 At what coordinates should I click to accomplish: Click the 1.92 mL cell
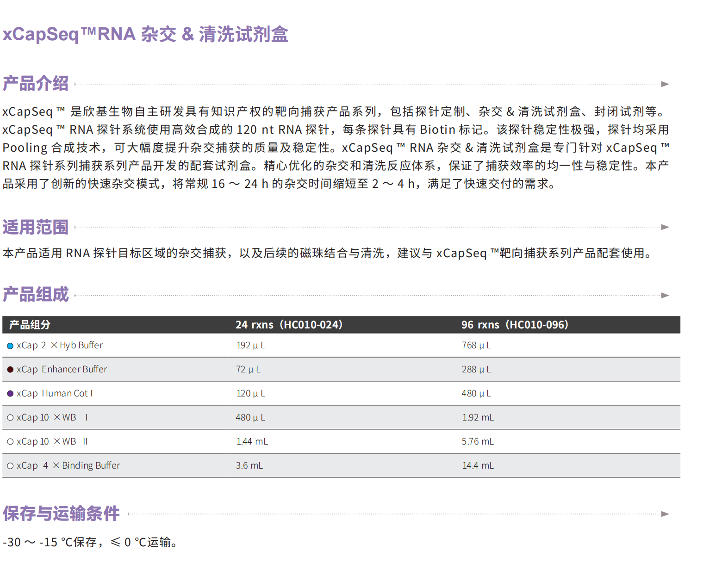(478, 418)
